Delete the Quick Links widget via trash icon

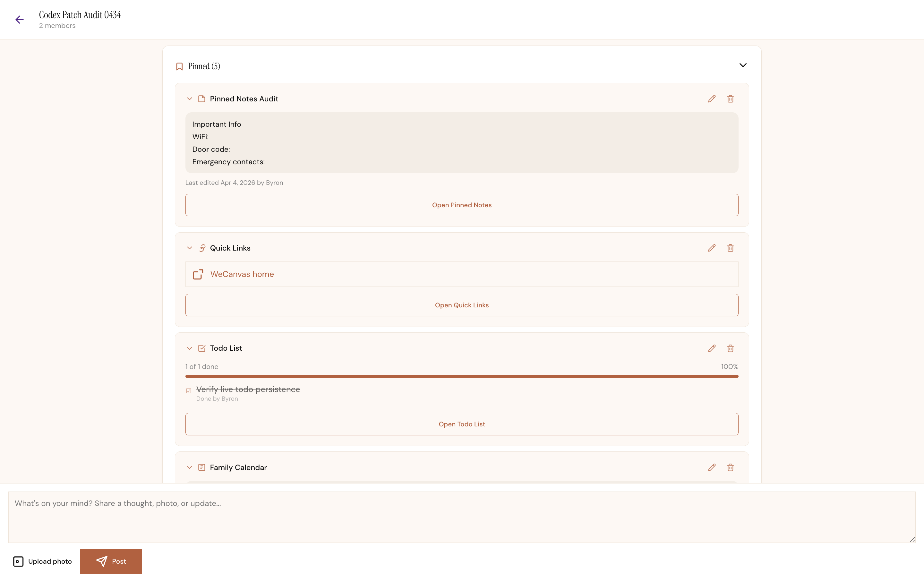731,248
